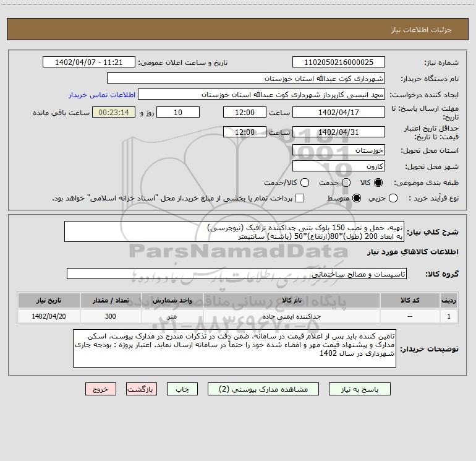
Task: Click the remaining days field showing 10
Action: point(178,112)
